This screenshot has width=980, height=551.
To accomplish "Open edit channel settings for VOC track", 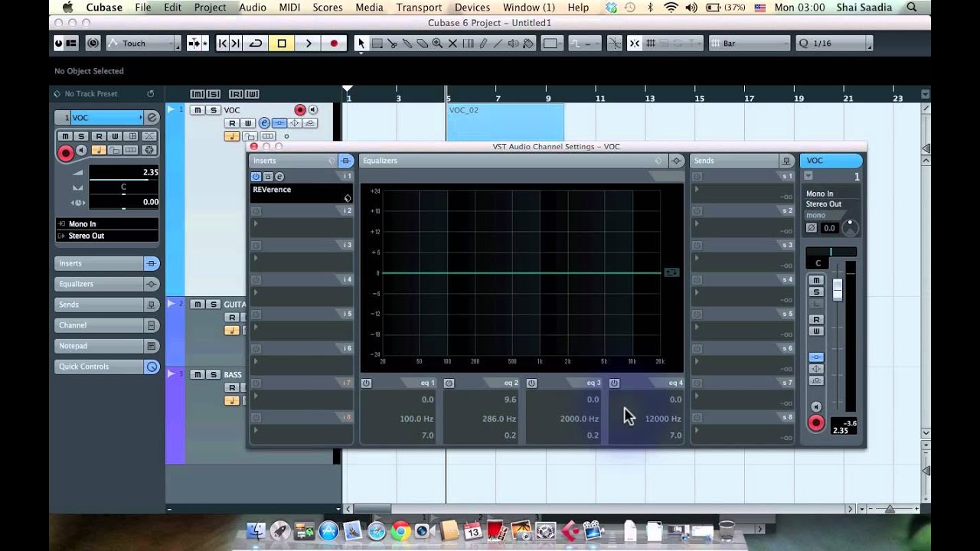I will click(x=264, y=123).
